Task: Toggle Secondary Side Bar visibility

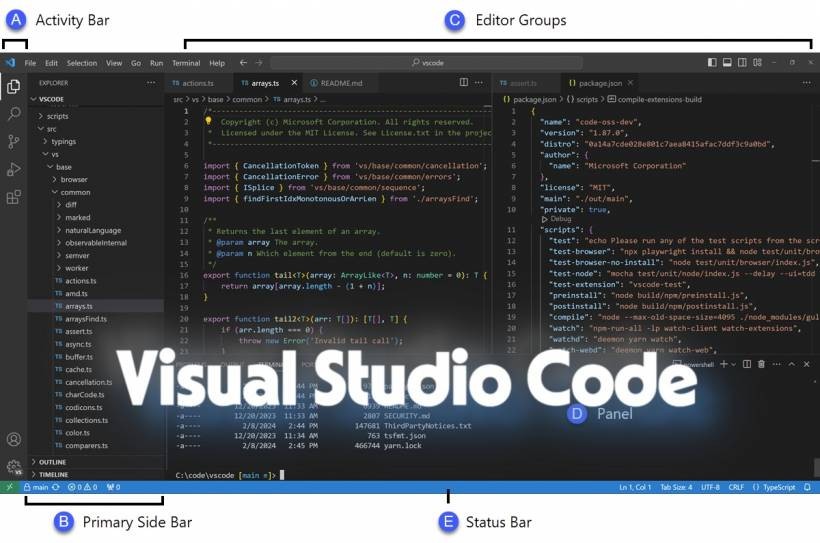Action: point(742,63)
